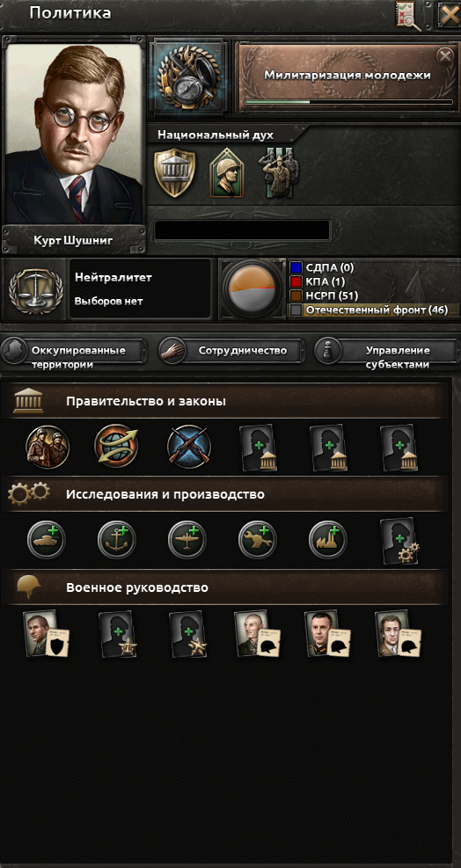Open the economy law crossed rifles icon
The width and height of the screenshot is (461, 868).
click(189, 447)
